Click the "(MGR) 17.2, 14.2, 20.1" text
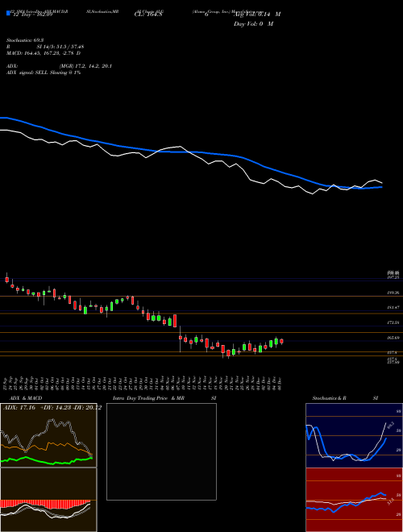 85,66
